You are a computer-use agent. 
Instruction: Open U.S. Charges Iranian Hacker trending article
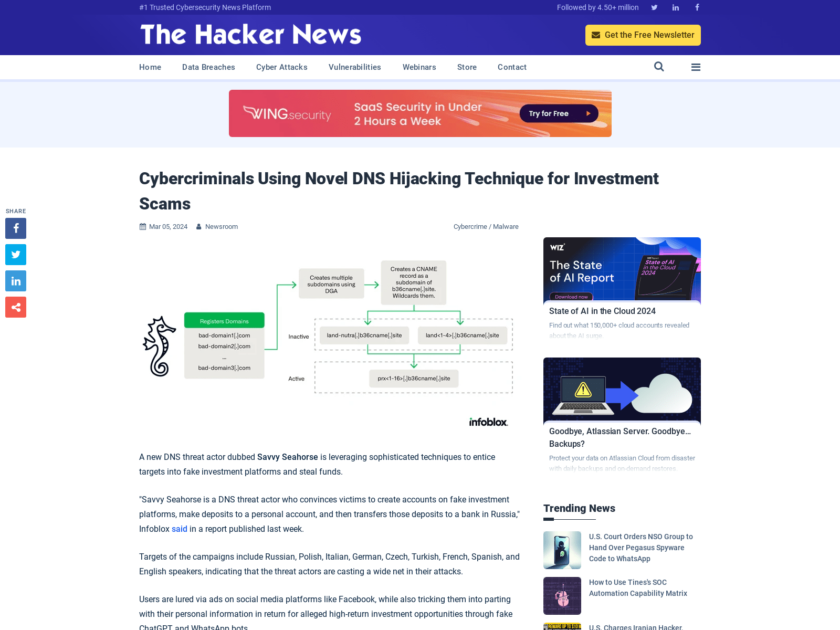636,627
